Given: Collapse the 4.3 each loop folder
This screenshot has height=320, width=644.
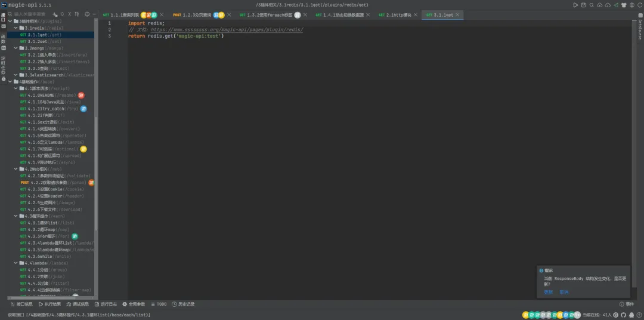Looking at the screenshot, I should 16,216.
